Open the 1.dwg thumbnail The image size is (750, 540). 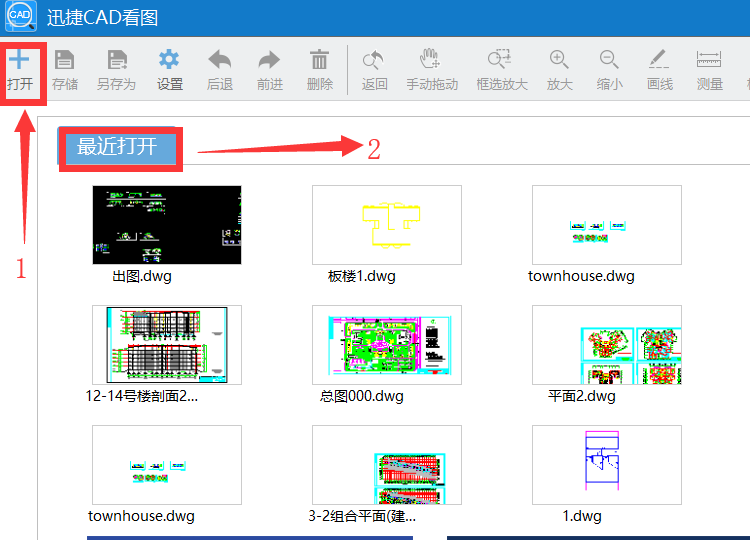[x=607, y=465]
